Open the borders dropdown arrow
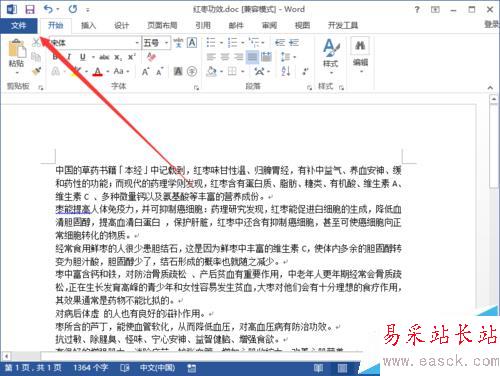The width and height of the screenshot is (500, 376). (243, 71)
